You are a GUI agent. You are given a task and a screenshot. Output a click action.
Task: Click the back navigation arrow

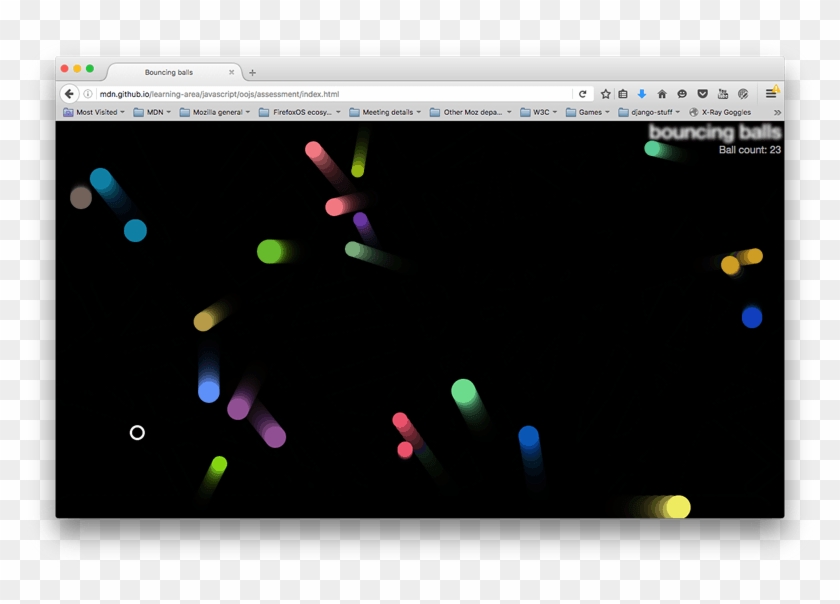click(68, 93)
